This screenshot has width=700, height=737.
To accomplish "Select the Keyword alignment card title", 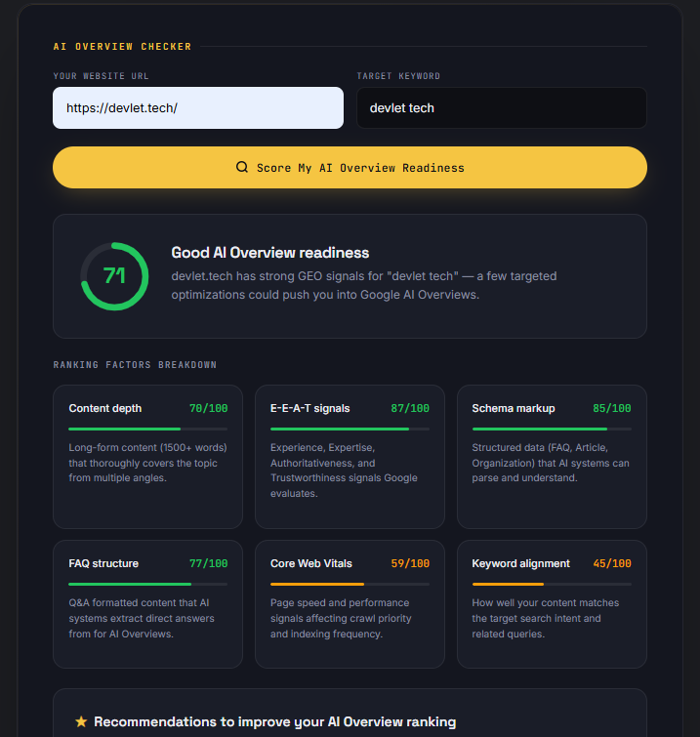I will (x=521, y=563).
